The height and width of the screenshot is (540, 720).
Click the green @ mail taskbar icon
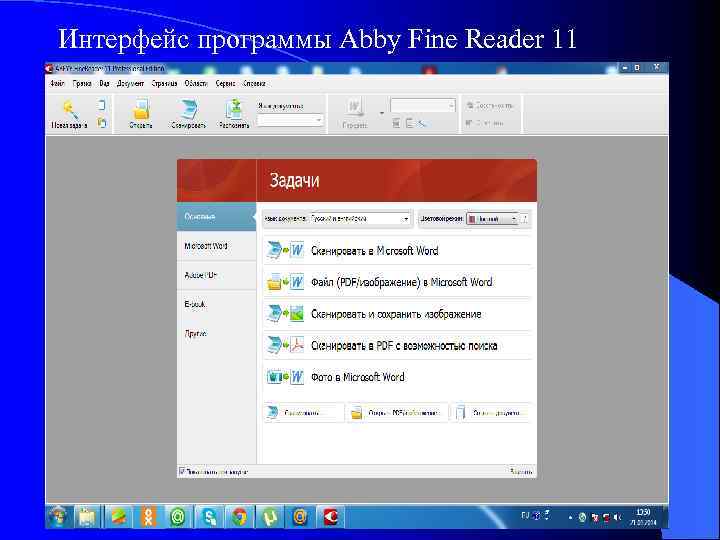tap(178, 518)
